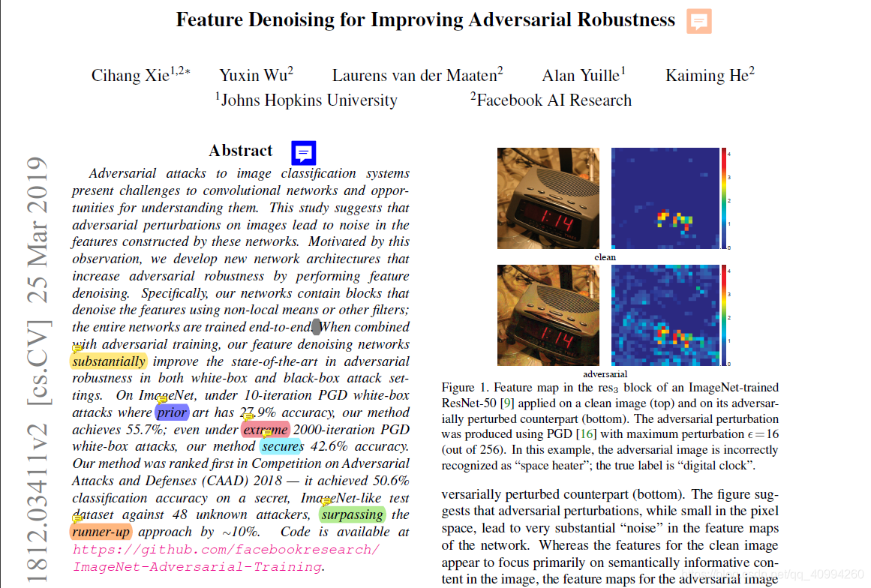Screen dimensions: 871x588
Task: Click the text '42.6% accuracy' in the abstract
Action: (359, 446)
